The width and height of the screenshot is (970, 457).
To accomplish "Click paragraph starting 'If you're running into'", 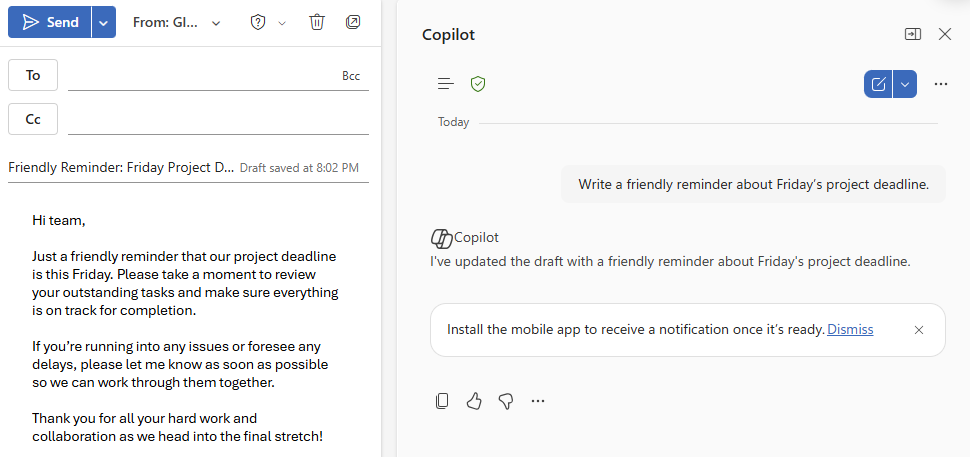I will click(180, 365).
